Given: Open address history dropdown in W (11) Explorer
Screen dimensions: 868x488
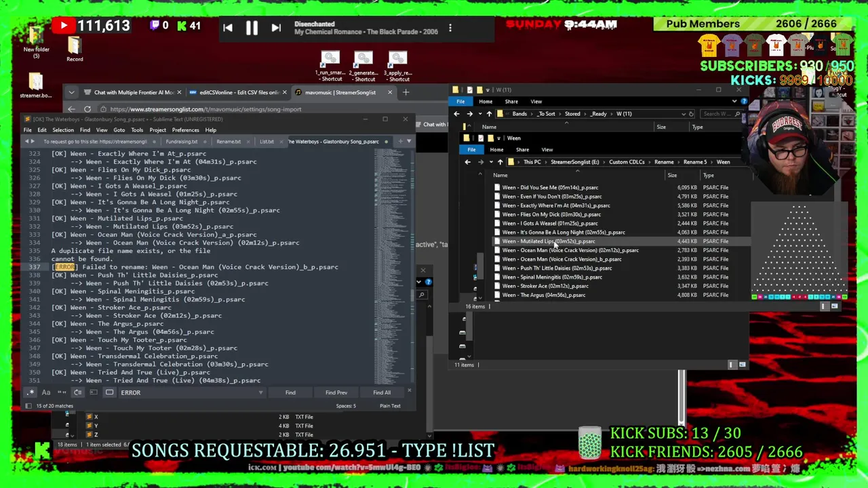Looking at the screenshot, I should pos(683,114).
